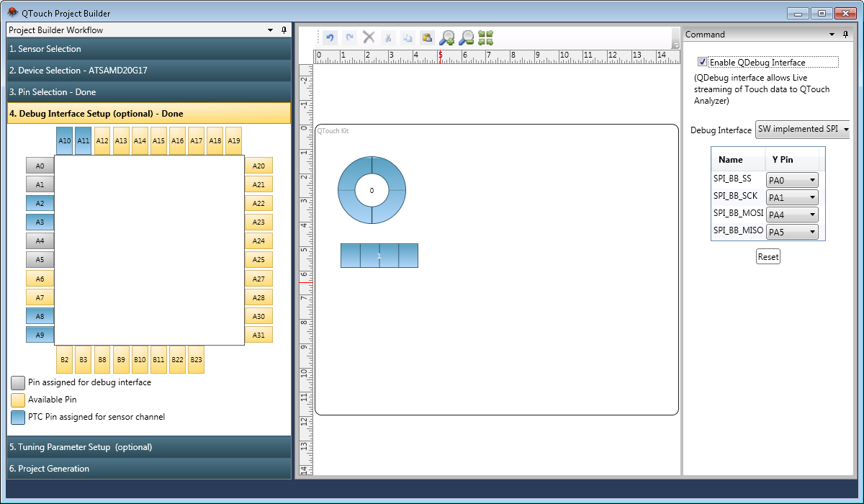Select pin B23 on chip diagram
The width and height of the screenshot is (864, 504).
click(197, 359)
